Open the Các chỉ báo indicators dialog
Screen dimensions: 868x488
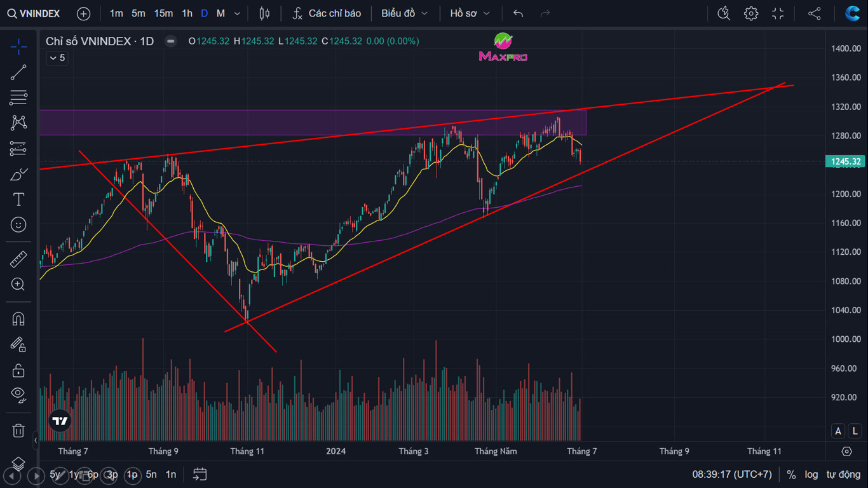tap(327, 13)
